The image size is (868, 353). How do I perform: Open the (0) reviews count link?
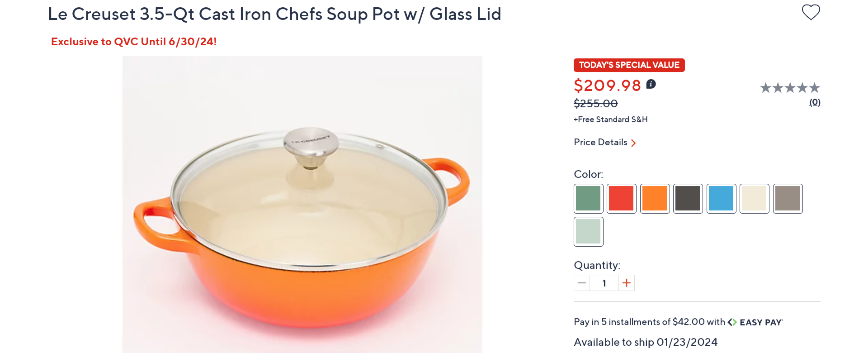pos(815,102)
